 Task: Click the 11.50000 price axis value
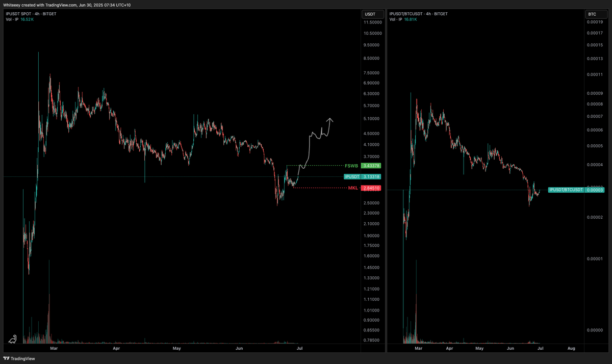point(372,22)
